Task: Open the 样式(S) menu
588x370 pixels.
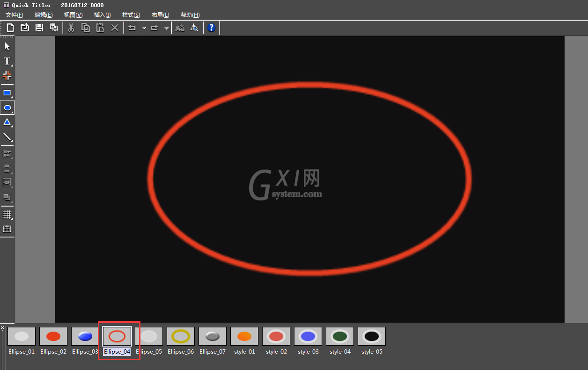Action: click(131, 15)
